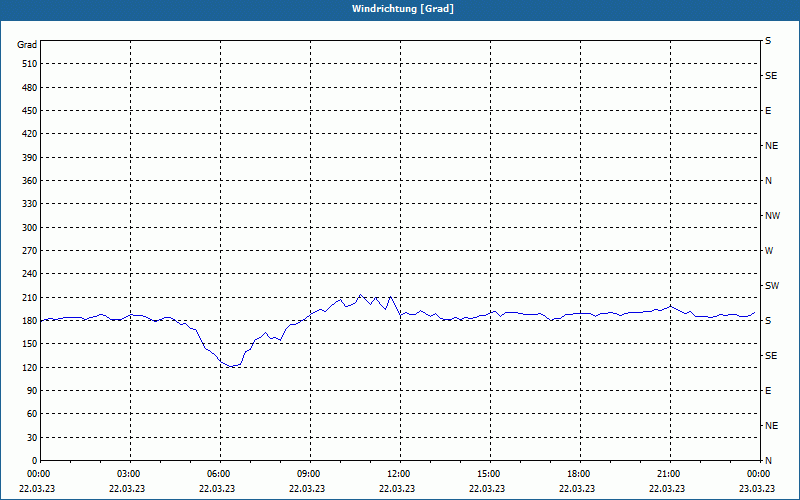Click the 0 degree axis label

tap(34, 461)
